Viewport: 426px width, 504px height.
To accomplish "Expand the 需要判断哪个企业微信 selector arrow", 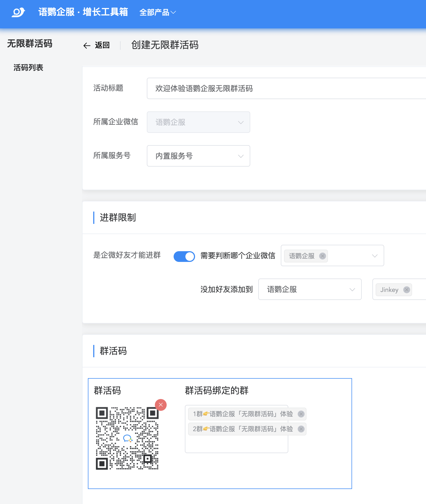I will [x=375, y=256].
